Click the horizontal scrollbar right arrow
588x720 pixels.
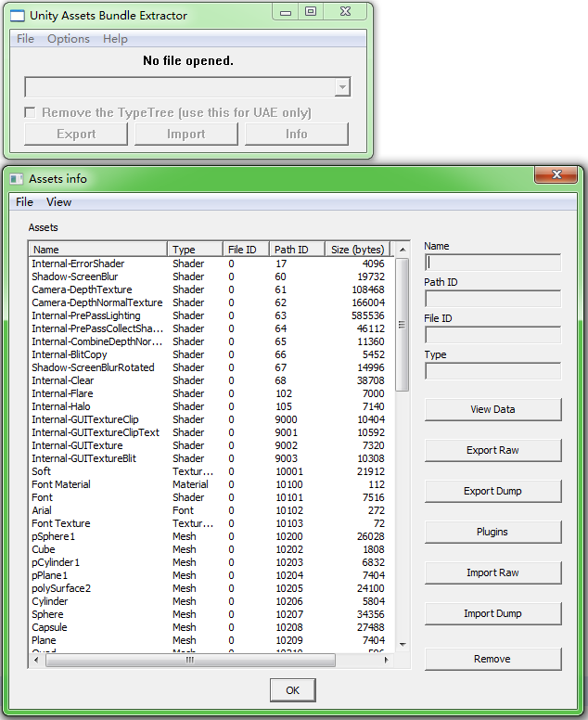point(387,660)
